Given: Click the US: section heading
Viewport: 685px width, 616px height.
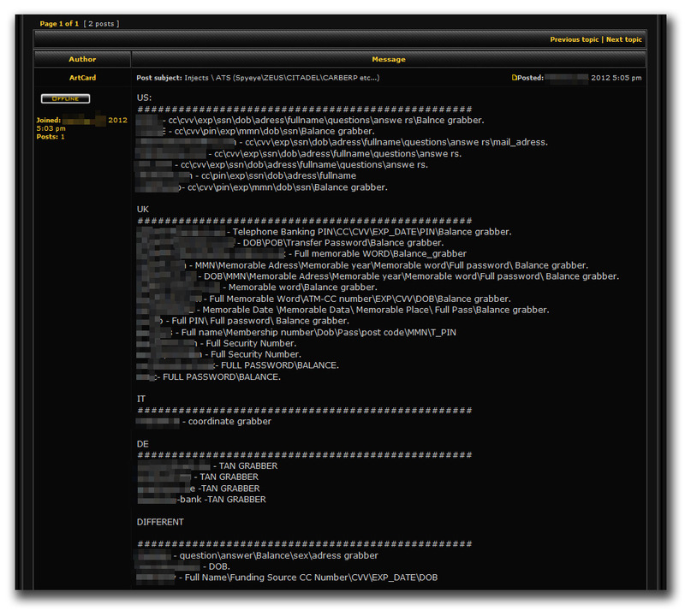Looking at the screenshot, I should click(144, 98).
